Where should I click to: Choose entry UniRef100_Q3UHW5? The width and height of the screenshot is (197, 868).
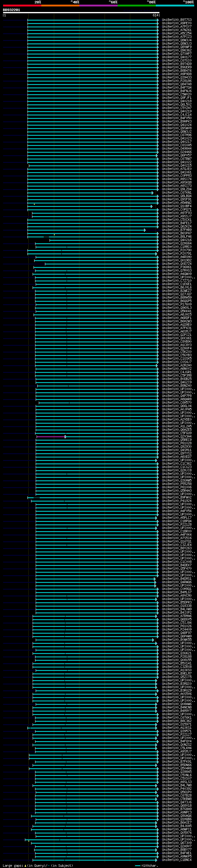point(176,480)
